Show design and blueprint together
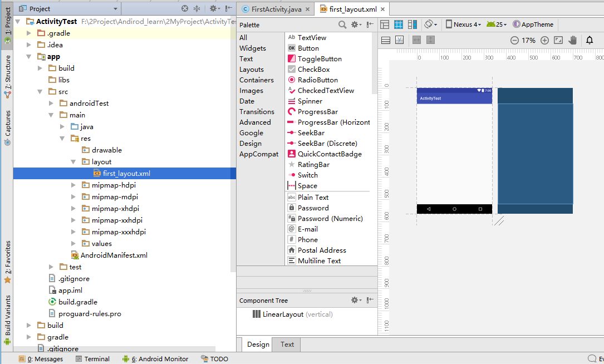The height and width of the screenshot is (364, 604). click(x=412, y=24)
